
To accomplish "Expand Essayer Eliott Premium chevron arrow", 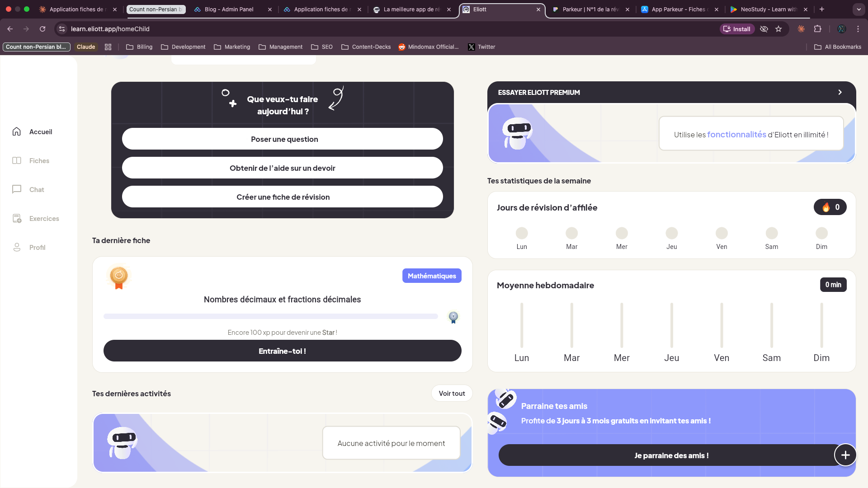I will coord(840,92).
